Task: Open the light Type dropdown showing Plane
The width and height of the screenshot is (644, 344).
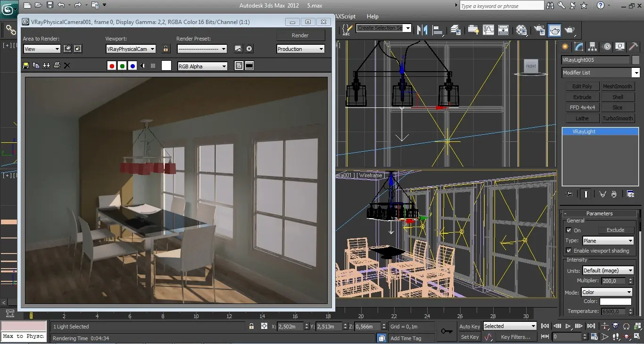Action: pos(608,241)
